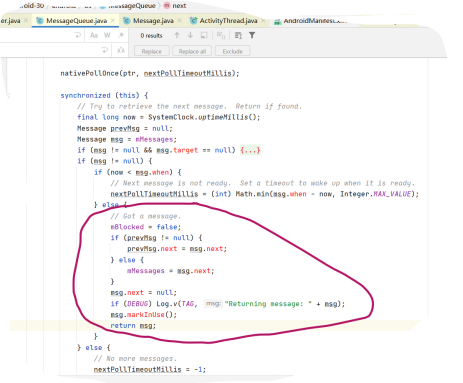
Task: Select all occurrences icon
Action: pos(238,35)
